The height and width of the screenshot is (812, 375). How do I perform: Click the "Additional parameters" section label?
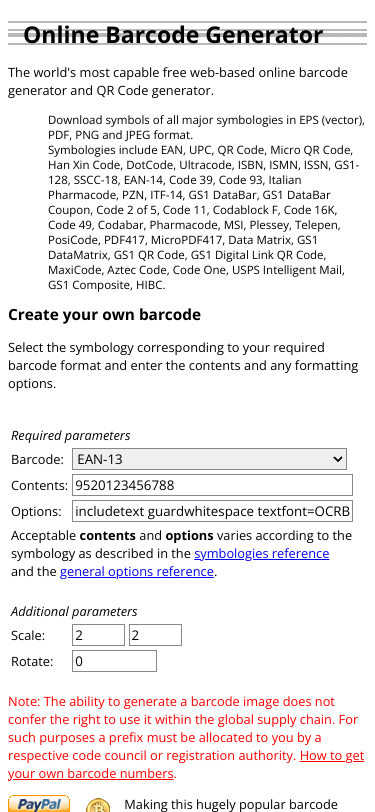(74, 612)
